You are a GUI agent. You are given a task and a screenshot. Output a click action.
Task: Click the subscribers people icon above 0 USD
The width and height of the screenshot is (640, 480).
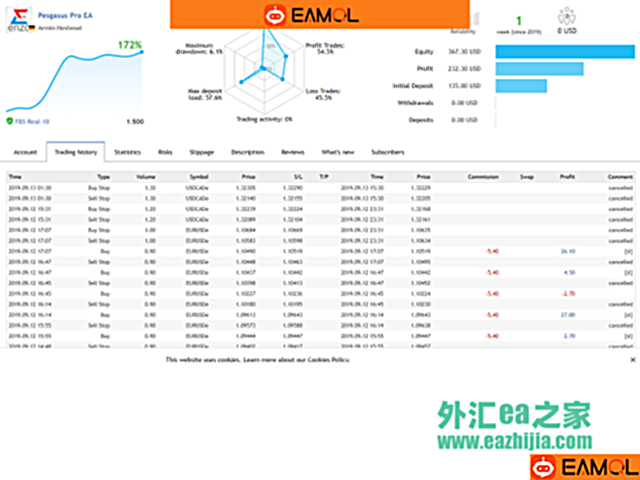(x=567, y=16)
